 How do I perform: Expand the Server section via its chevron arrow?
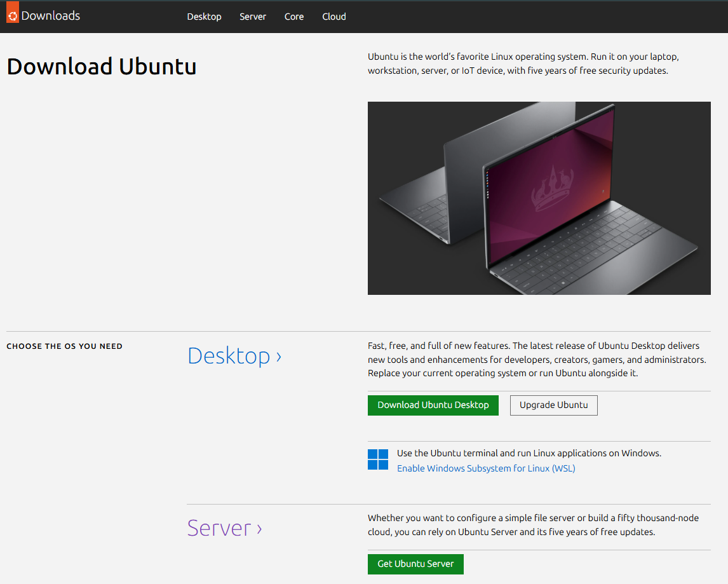point(258,528)
